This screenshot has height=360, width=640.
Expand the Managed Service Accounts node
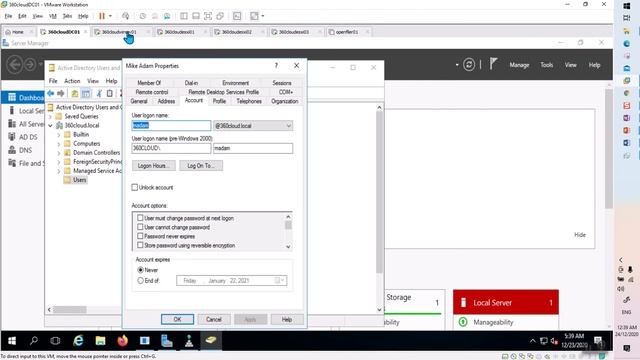coord(59,171)
